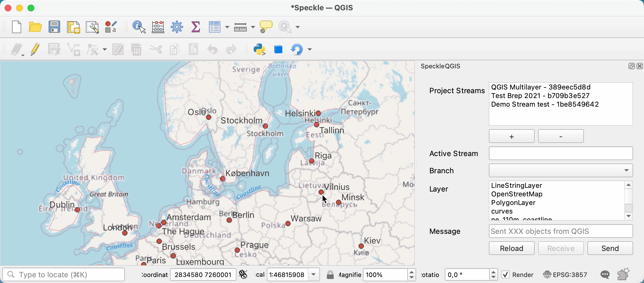Image resolution: width=644 pixels, height=283 pixels.
Task: Expand vertex tool dropdown arrow
Action: tap(105, 49)
